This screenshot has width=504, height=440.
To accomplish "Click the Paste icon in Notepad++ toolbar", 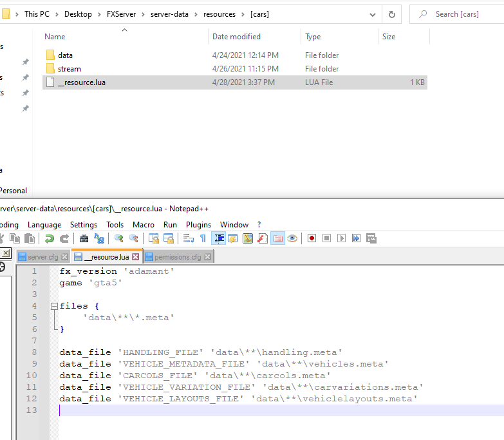I will pyautogui.click(x=30, y=238).
